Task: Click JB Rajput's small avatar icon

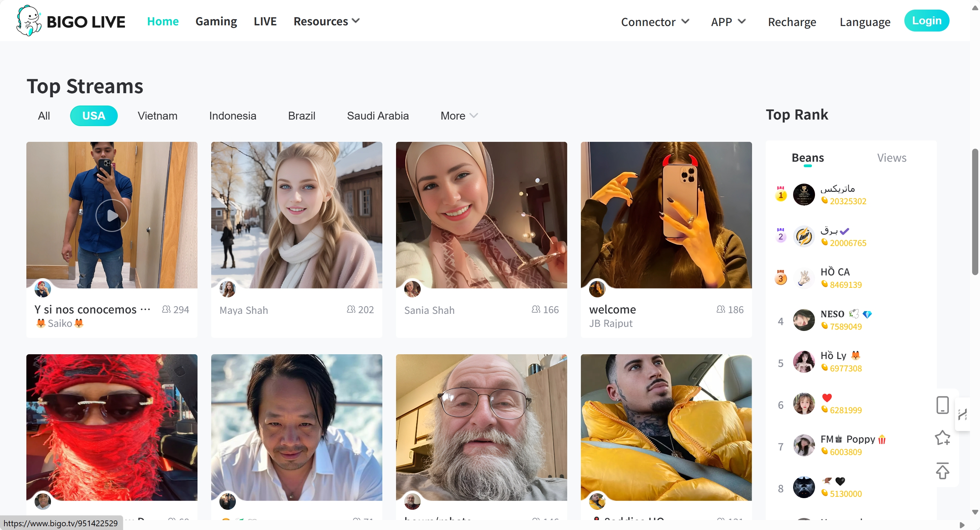Action: click(x=597, y=289)
